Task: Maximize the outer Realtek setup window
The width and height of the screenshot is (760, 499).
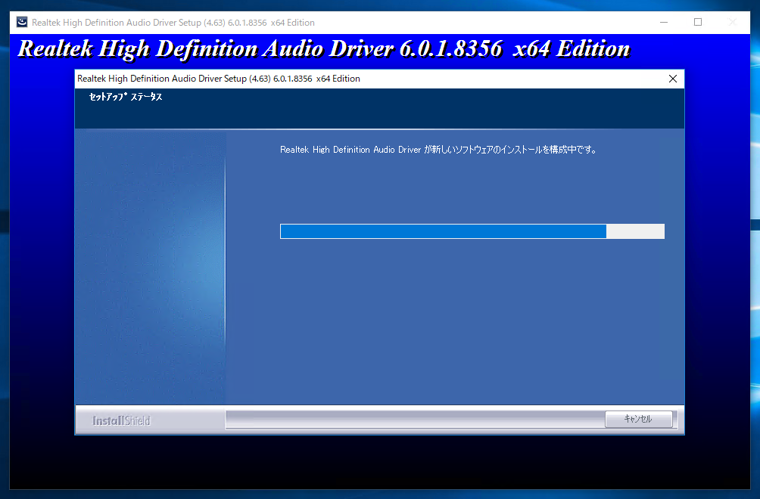Action: tap(698, 22)
